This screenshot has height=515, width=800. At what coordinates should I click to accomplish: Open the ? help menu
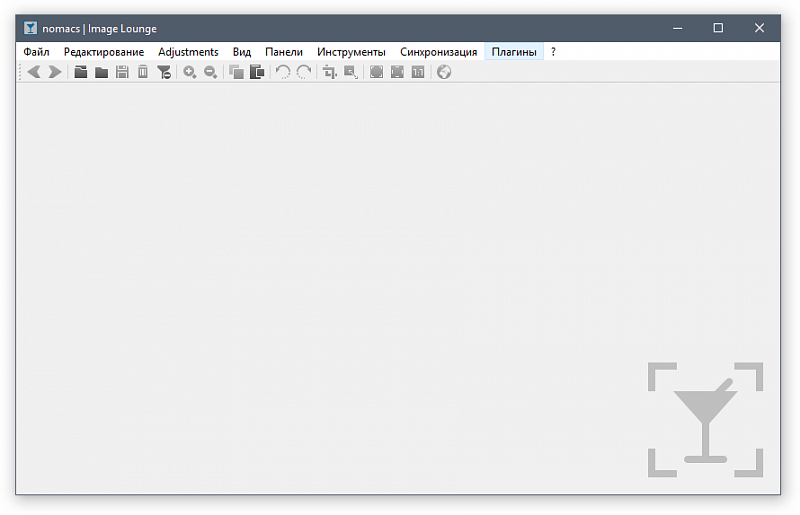tap(553, 52)
